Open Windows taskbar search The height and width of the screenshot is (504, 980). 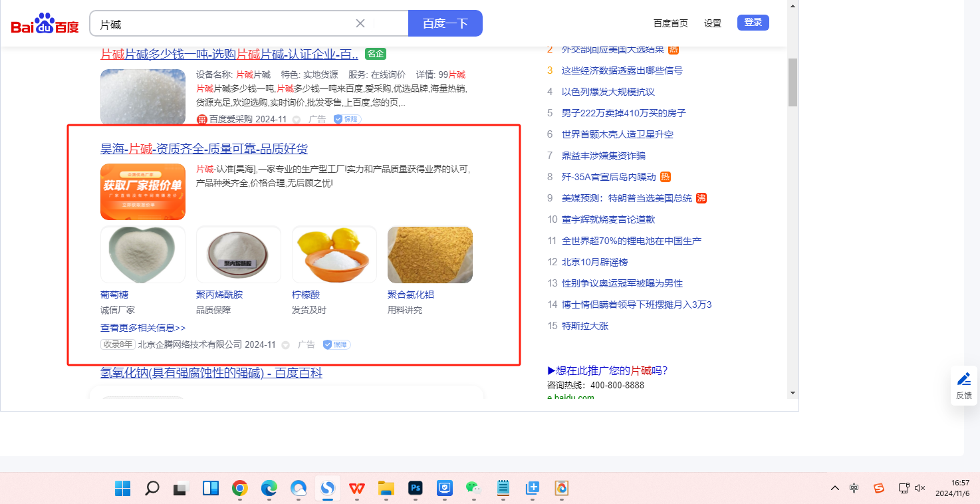click(x=152, y=489)
